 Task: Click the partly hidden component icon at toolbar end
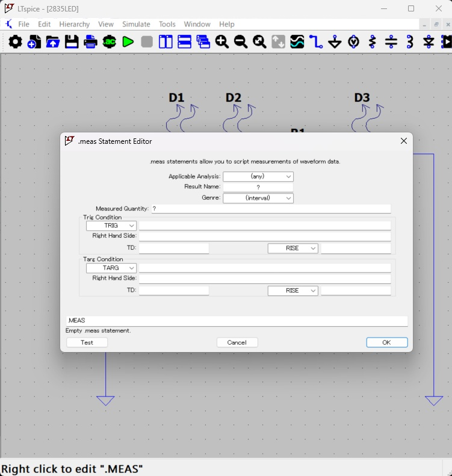click(447, 42)
